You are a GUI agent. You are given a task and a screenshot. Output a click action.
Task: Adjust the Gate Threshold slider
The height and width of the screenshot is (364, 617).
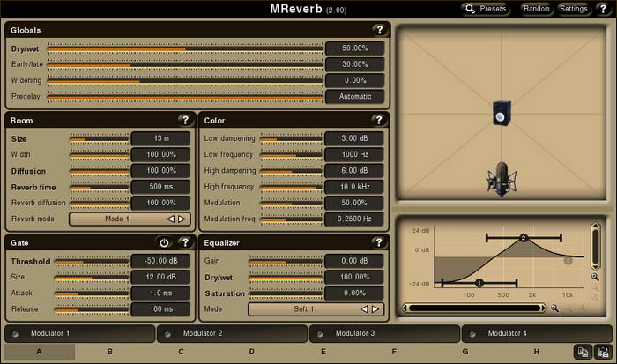[x=92, y=261]
